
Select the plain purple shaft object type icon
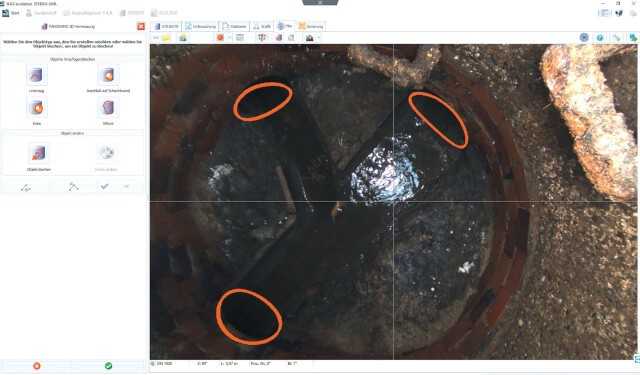108,108
